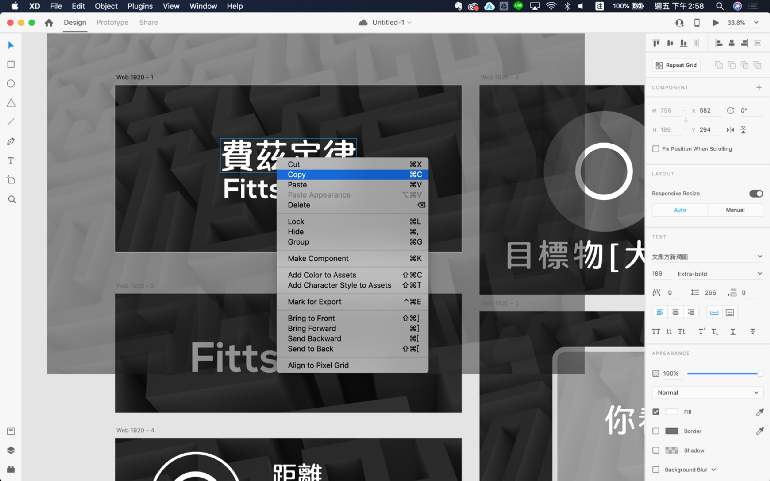Image resolution: width=770 pixels, height=481 pixels.
Task: Enable the Shadow checkbox
Action: click(x=656, y=450)
